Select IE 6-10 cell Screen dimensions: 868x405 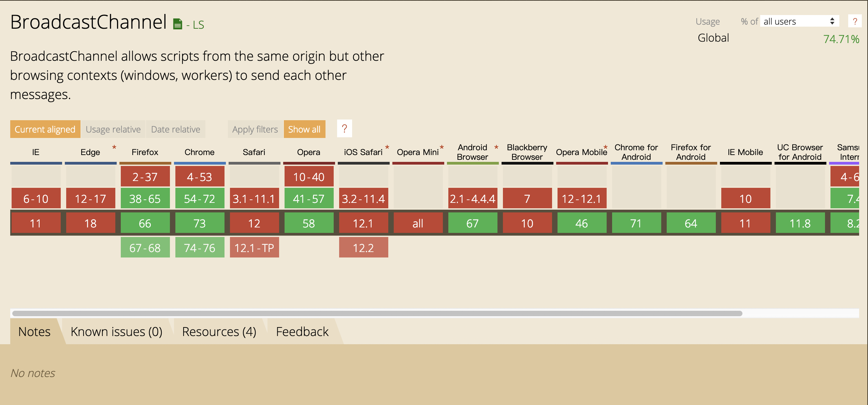click(36, 198)
